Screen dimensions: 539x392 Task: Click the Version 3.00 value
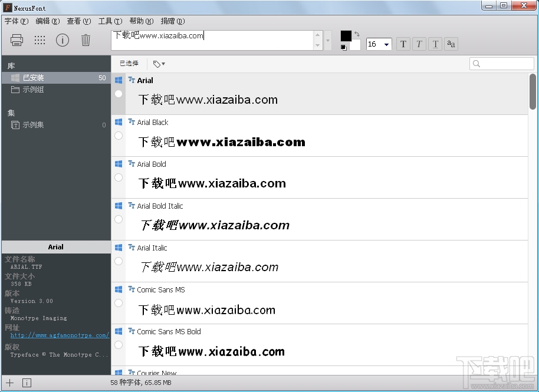(x=32, y=301)
